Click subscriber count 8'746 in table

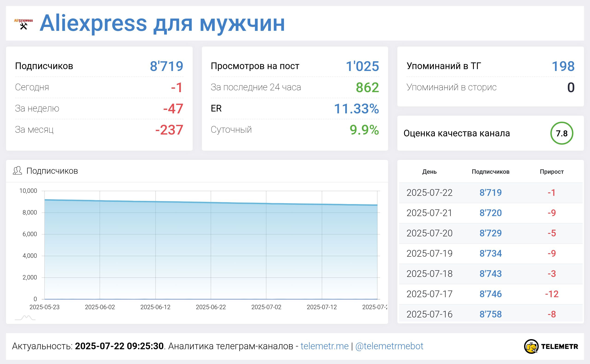point(490,294)
